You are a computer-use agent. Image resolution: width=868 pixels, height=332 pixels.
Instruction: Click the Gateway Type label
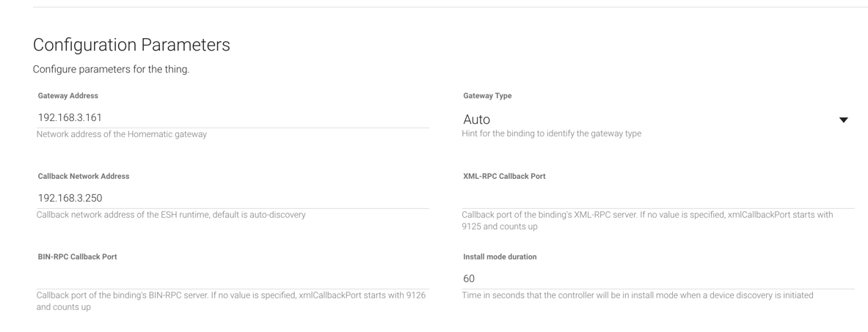coord(487,96)
